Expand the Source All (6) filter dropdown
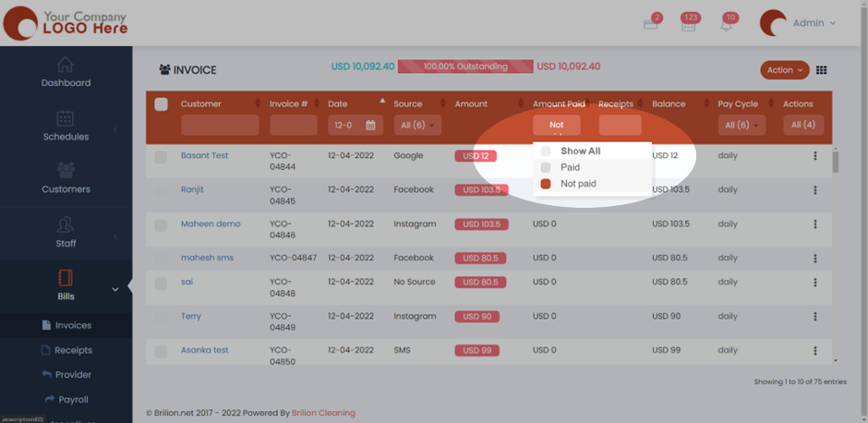Viewport: 868px width, 423px height. pos(417,125)
